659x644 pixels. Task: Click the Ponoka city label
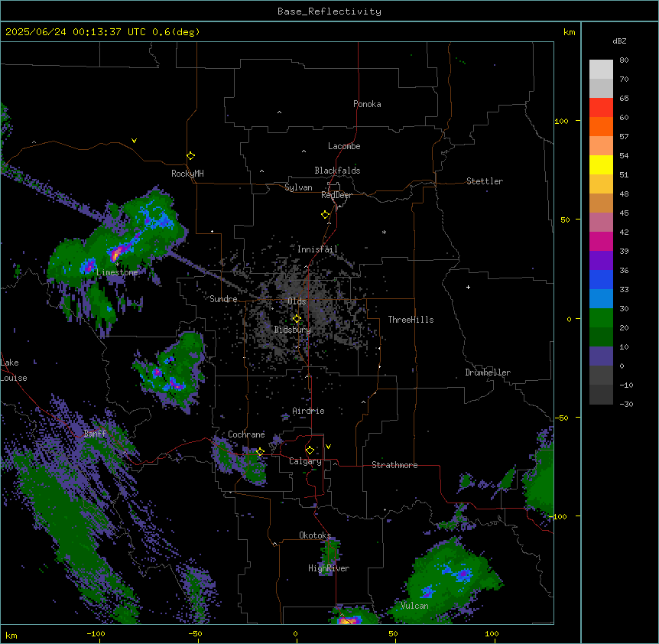[x=367, y=104]
